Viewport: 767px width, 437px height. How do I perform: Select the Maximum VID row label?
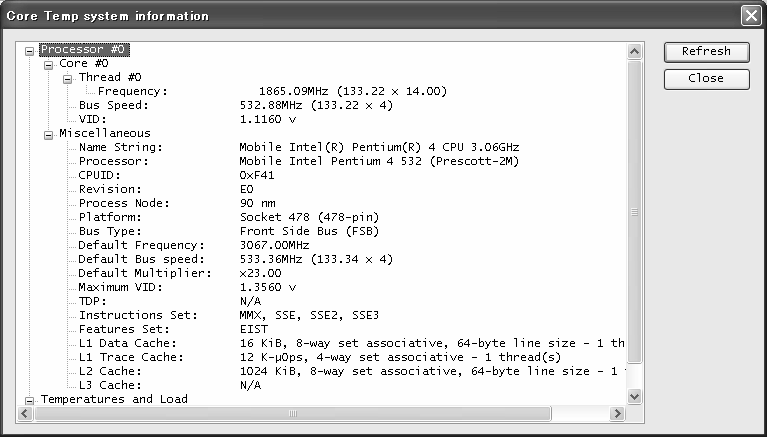click(x=120, y=287)
